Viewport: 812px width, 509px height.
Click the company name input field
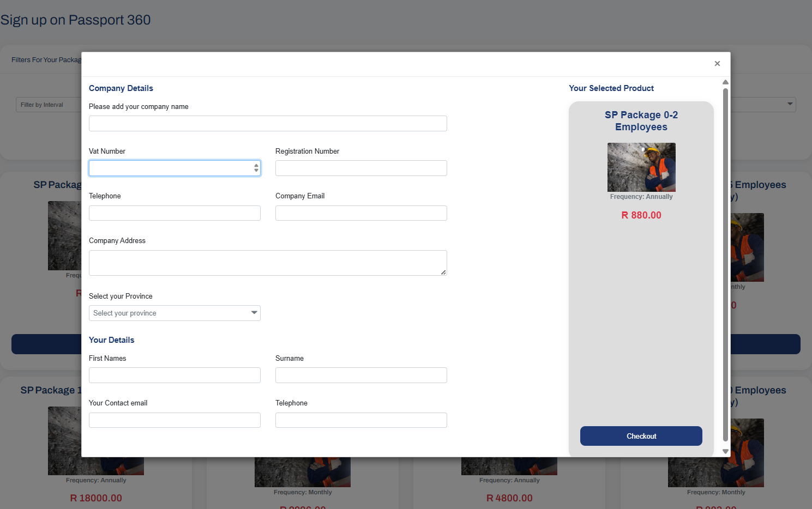point(268,123)
